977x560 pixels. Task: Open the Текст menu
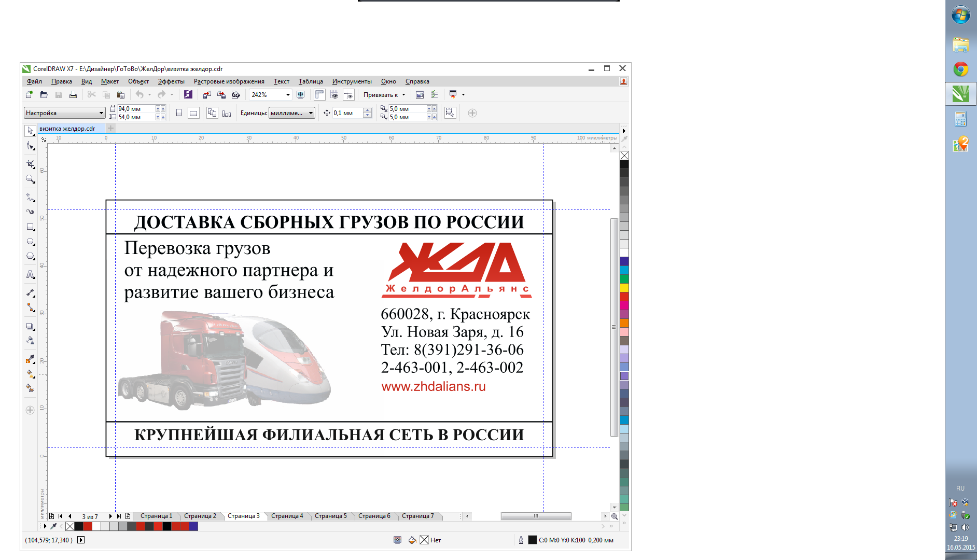point(282,81)
